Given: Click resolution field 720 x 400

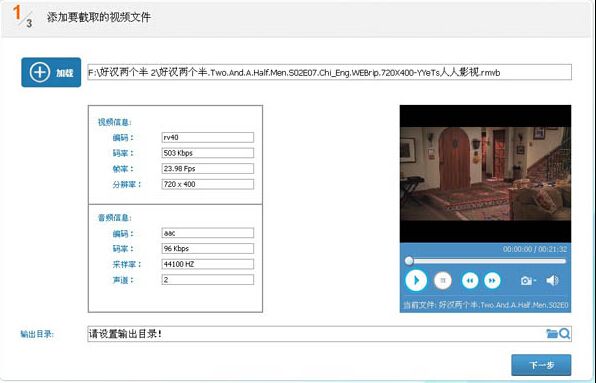Looking at the screenshot, I should pyautogui.click(x=208, y=184).
